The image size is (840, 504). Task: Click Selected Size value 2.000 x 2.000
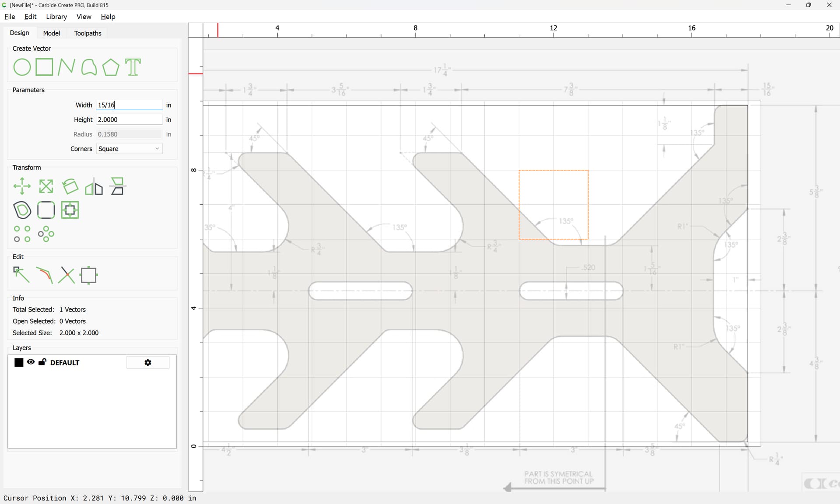point(79,333)
